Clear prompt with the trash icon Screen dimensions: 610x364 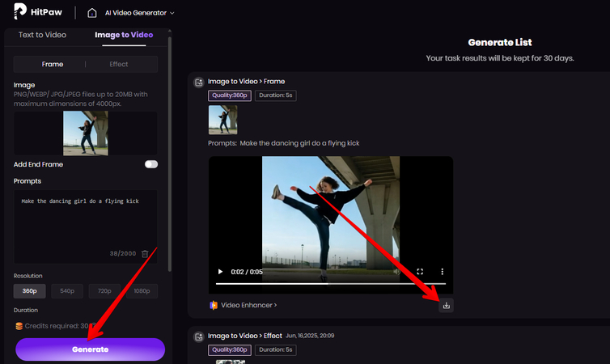(145, 254)
